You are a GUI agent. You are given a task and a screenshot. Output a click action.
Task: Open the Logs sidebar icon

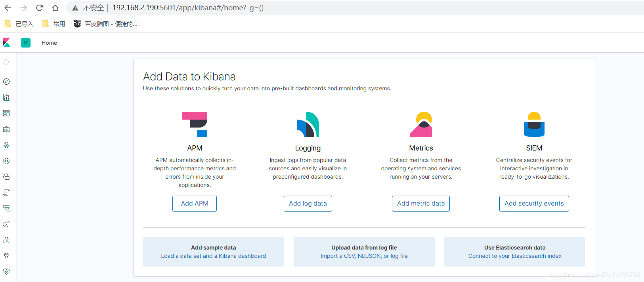click(6, 192)
